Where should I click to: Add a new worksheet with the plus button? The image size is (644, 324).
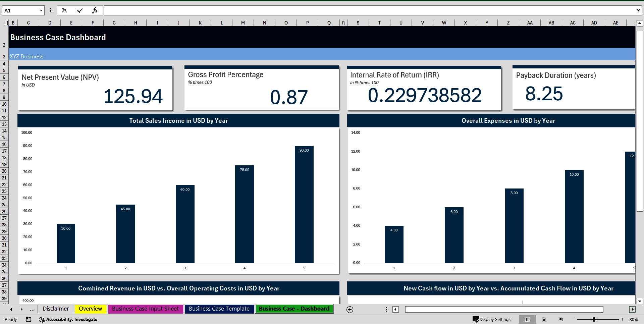pyautogui.click(x=350, y=309)
